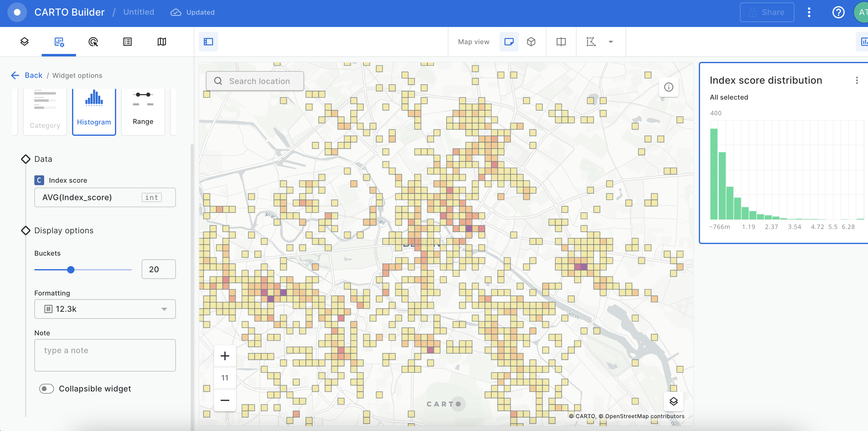Open the Layers tab icon
Viewport: 868px width, 431px height.
[x=25, y=42]
